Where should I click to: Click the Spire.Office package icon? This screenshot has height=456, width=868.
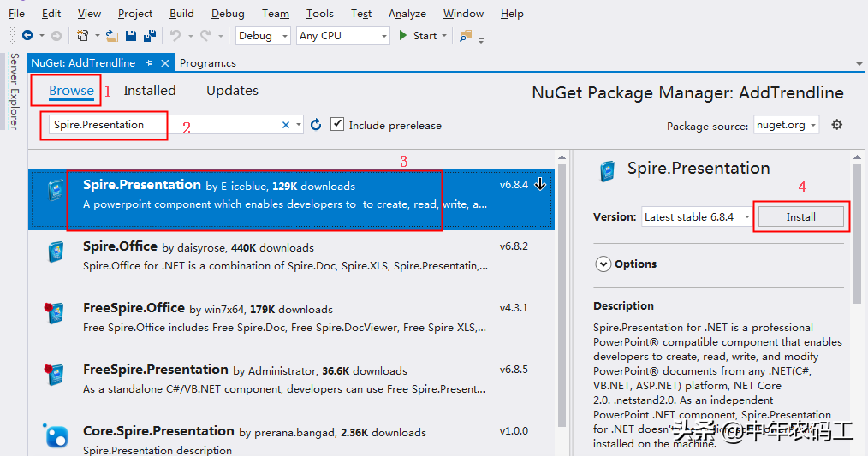pos(56,252)
